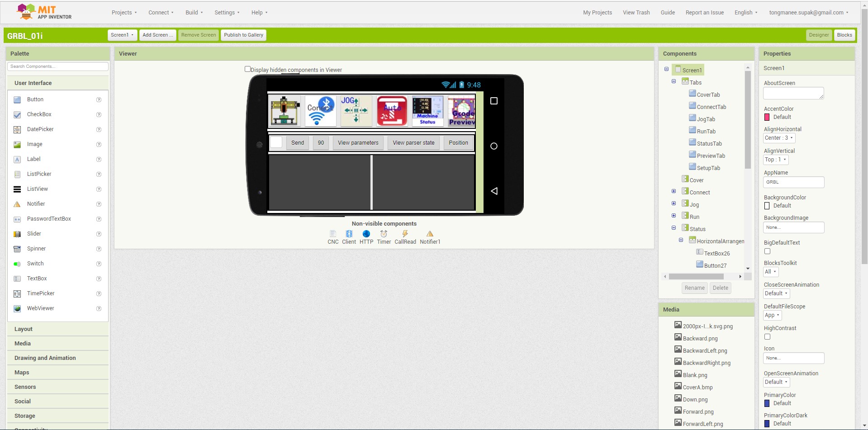Click the phone square recents button

point(494,101)
